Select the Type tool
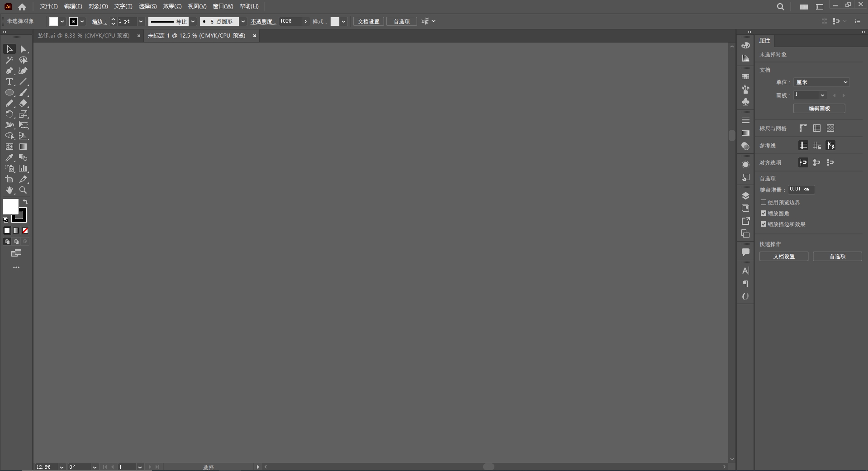868x471 pixels. [x=9, y=81]
